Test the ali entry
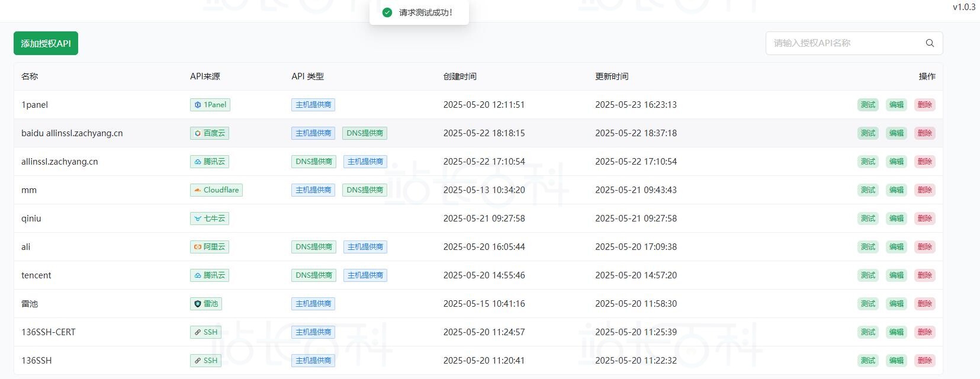 tap(868, 247)
